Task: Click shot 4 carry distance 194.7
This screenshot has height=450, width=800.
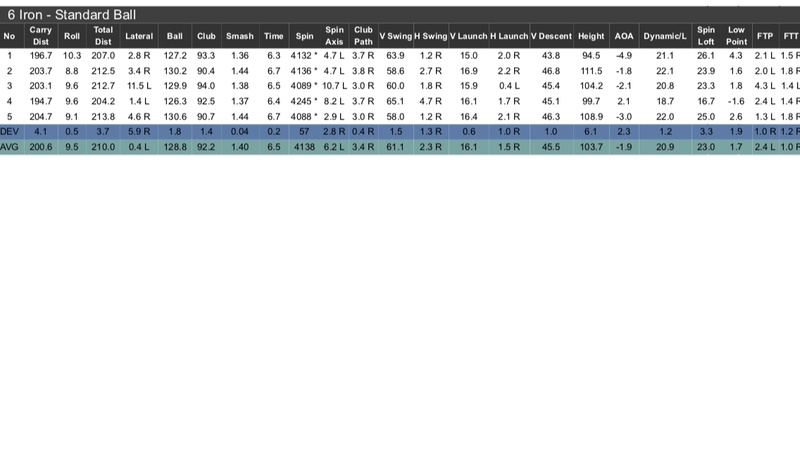Action: (x=40, y=102)
